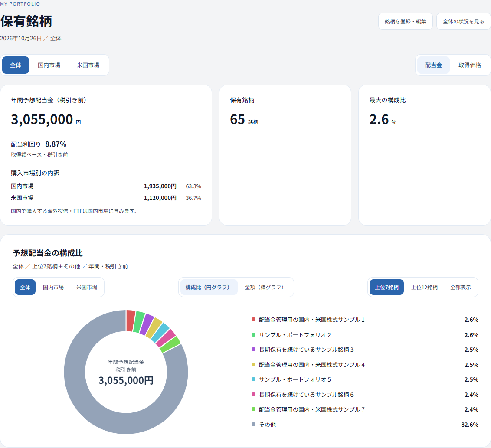The width and height of the screenshot is (491, 448).
Task: Click the cyan legend dot for ポートフォリオ 5
Action: coord(254,379)
